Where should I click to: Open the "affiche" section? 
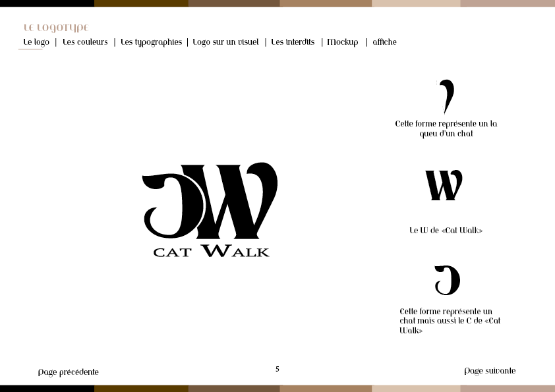[384, 42]
